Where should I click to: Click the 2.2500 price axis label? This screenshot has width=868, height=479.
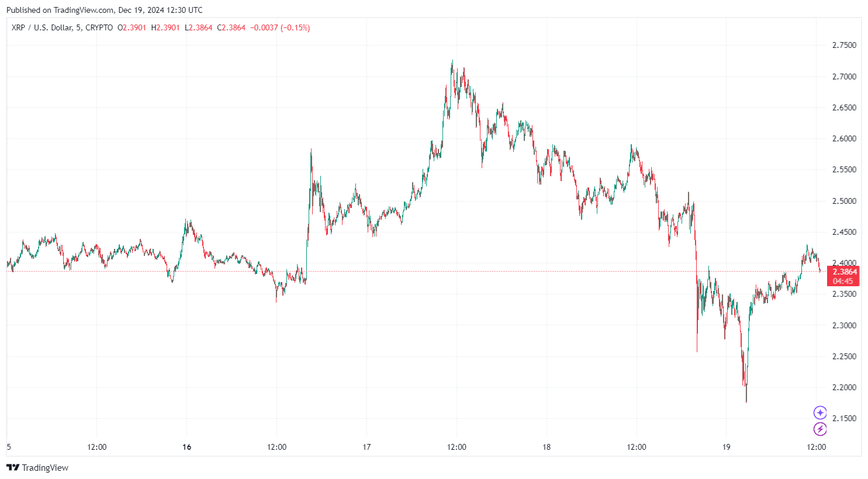844,356
